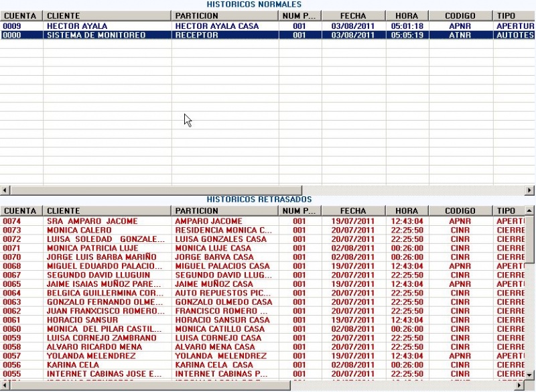Click CUENTA header in Historicos Normales table
536x392 pixels.
[x=21, y=15]
